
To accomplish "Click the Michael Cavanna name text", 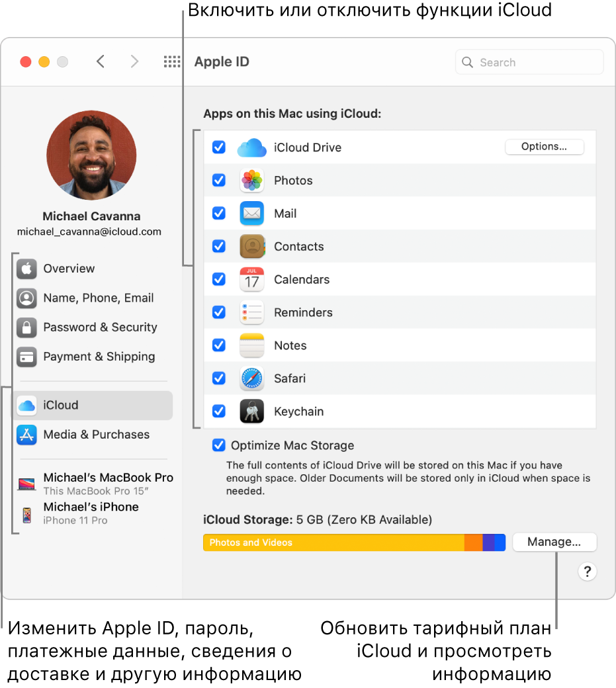I will (91, 216).
